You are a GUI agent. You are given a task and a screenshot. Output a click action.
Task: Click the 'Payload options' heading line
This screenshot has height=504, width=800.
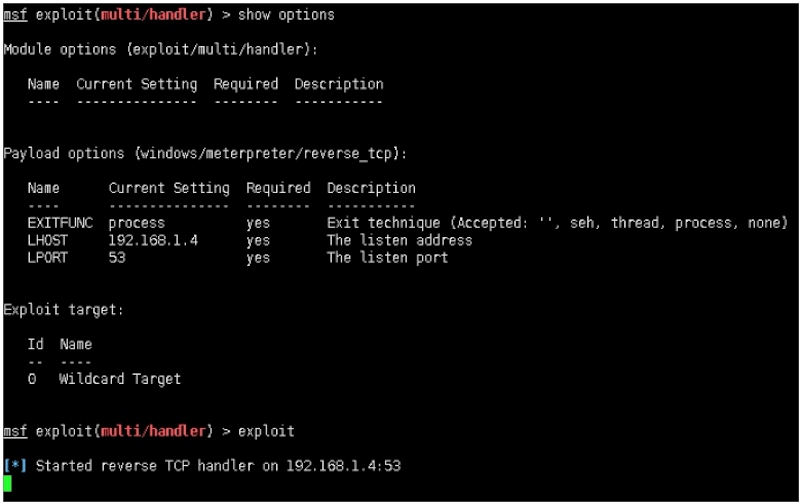coord(205,154)
